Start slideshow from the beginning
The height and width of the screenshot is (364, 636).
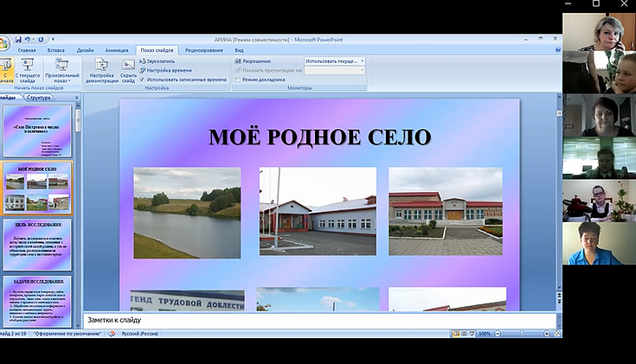(x=4, y=69)
